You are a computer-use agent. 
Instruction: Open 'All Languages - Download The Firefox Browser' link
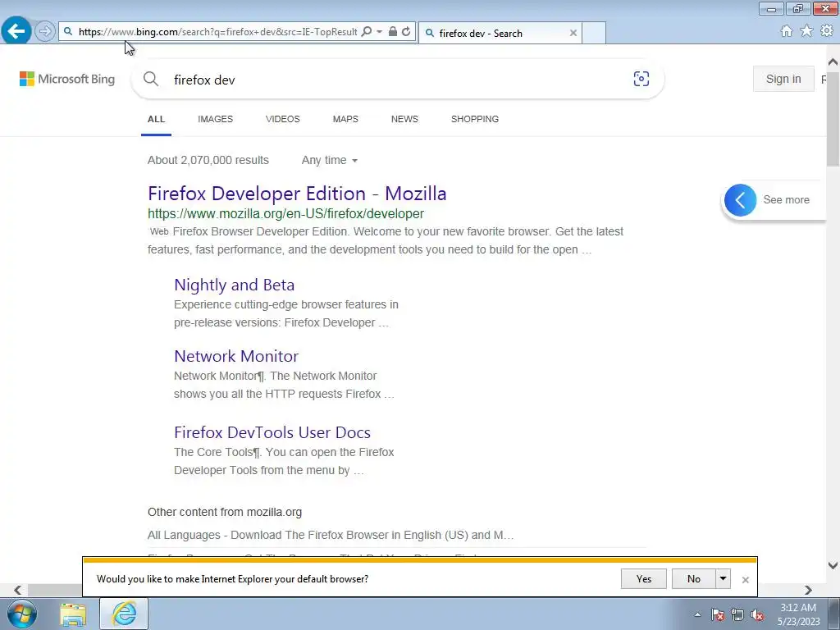click(x=331, y=535)
